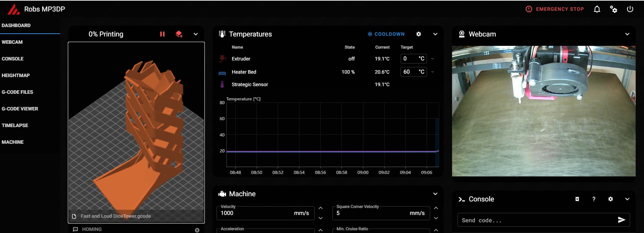Collapse the Temperatures panel
Viewport: 644px width, 233px height.
coord(435,34)
